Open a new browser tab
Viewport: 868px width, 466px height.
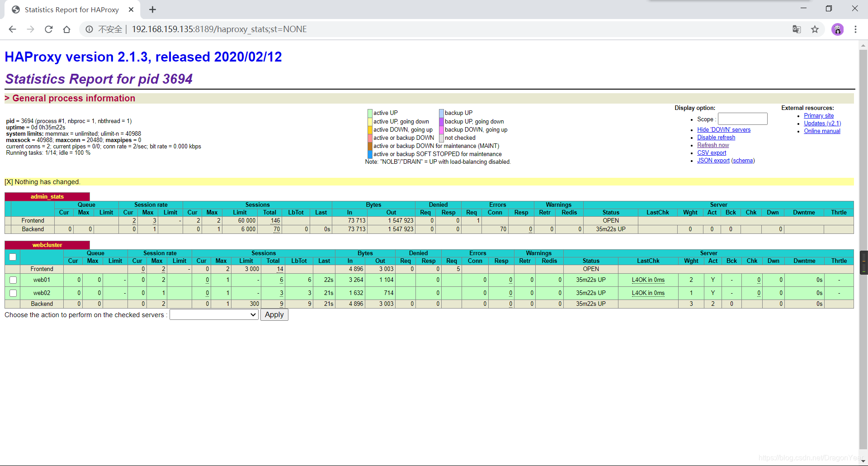click(152, 10)
